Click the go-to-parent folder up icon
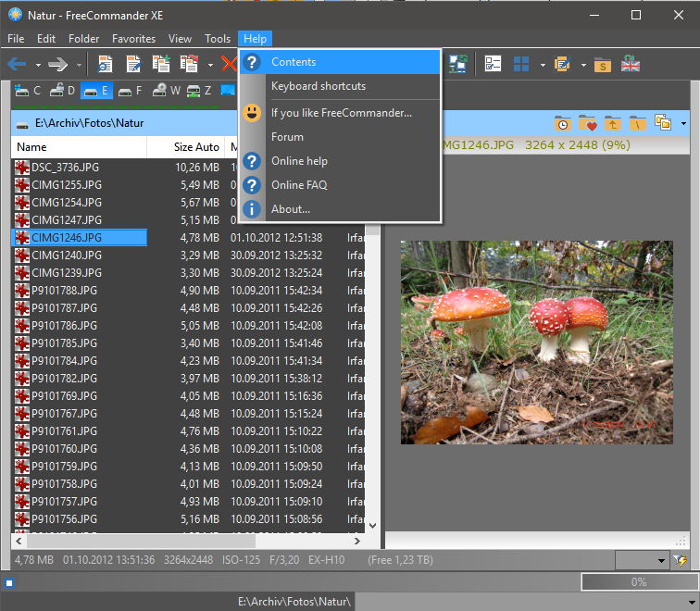 coord(613,123)
